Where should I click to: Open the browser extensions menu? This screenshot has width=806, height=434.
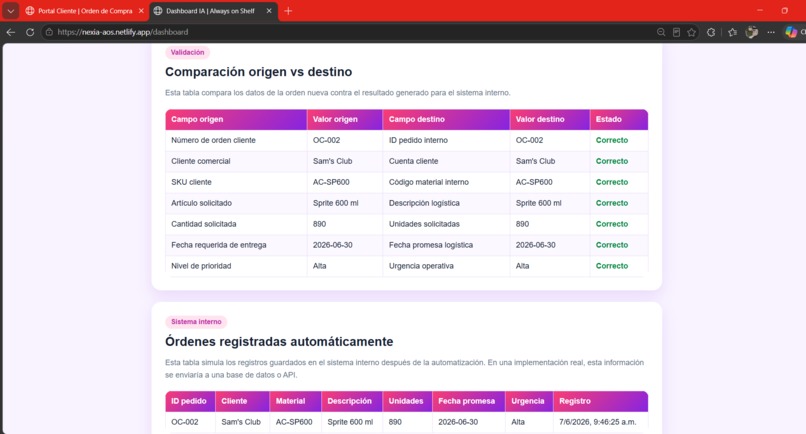(711, 32)
